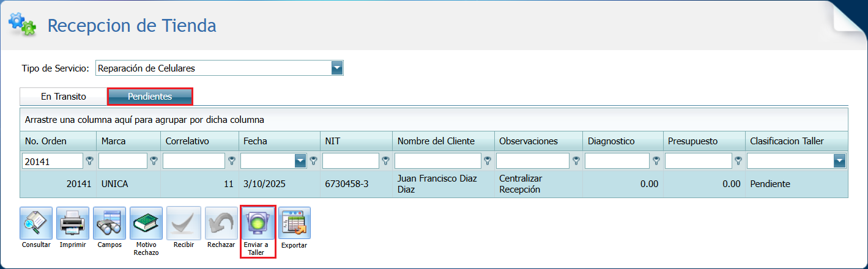
Task: Click the Rechazar undo arrow icon
Action: tap(221, 223)
